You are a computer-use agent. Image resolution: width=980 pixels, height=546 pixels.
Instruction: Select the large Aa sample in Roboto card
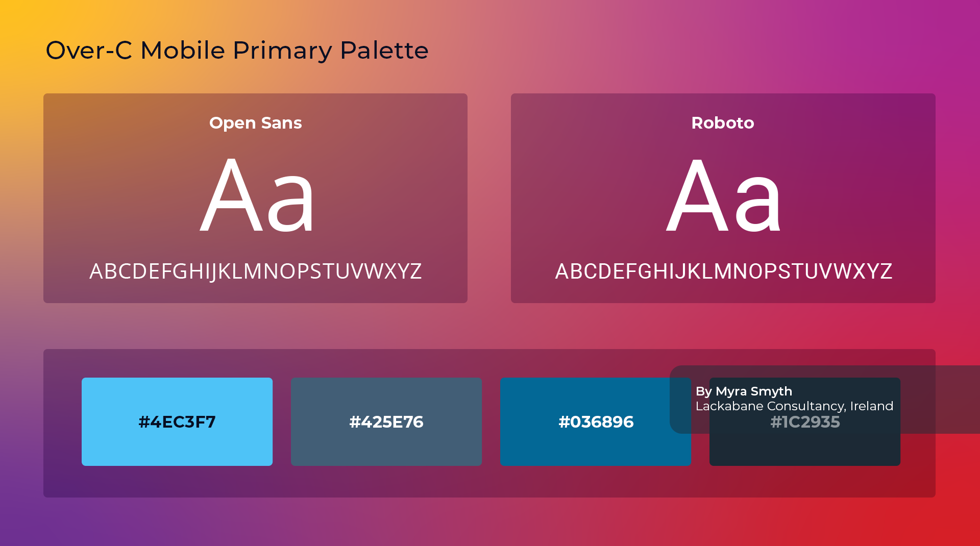click(723, 195)
